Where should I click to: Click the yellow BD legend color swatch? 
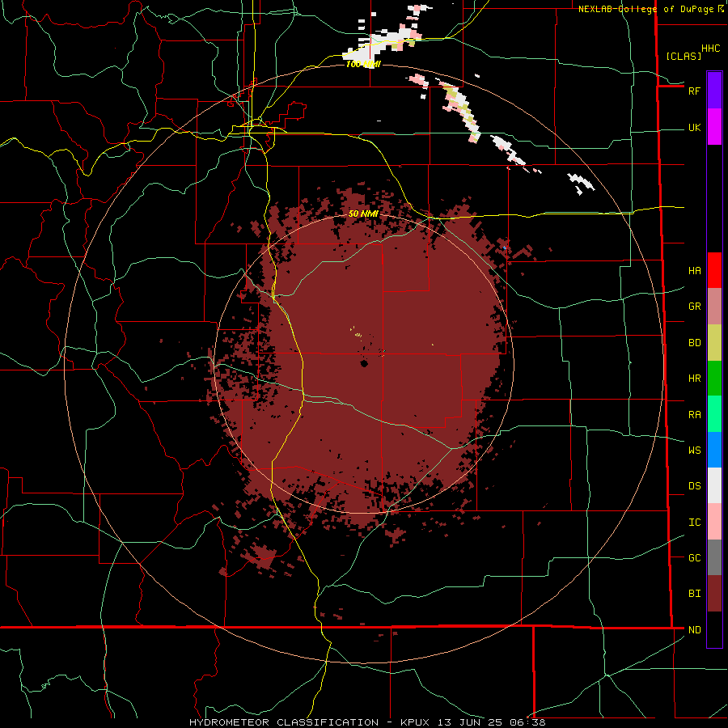[x=714, y=343]
